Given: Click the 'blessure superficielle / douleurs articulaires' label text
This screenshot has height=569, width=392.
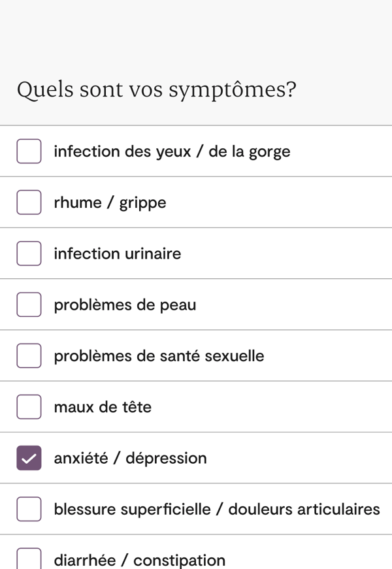Looking at the screenshot, I should coord(217,509).
